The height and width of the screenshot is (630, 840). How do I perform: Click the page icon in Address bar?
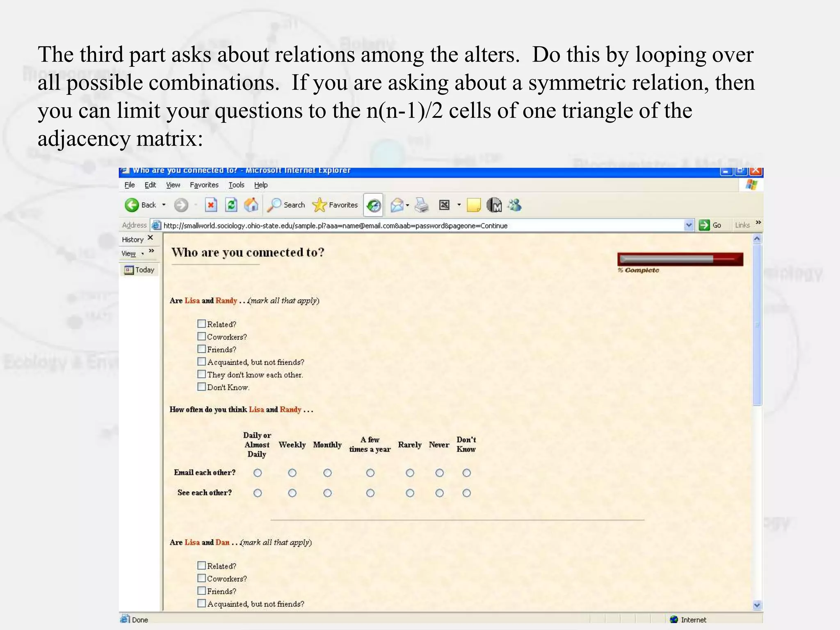[x=156, y=225]
